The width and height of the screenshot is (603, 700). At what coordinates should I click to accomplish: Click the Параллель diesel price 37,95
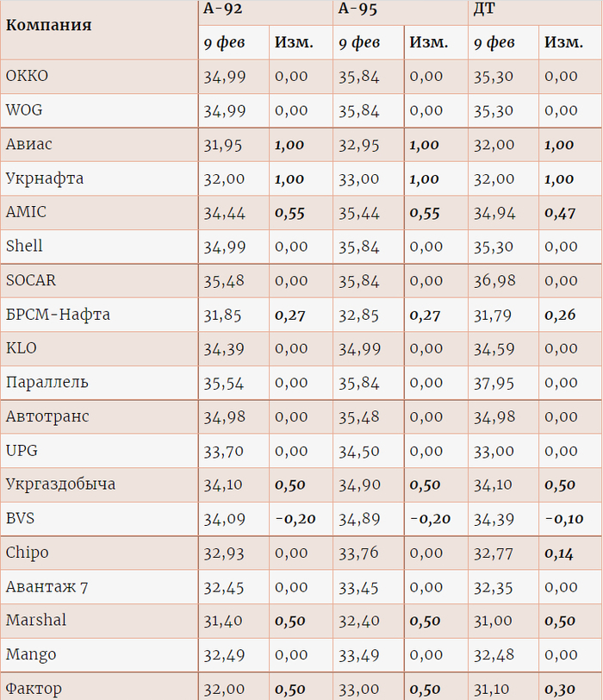tap(493, 383)
